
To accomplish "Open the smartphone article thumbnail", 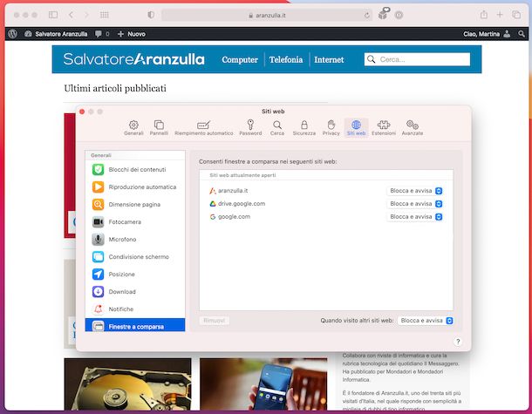I will point(263,384).
